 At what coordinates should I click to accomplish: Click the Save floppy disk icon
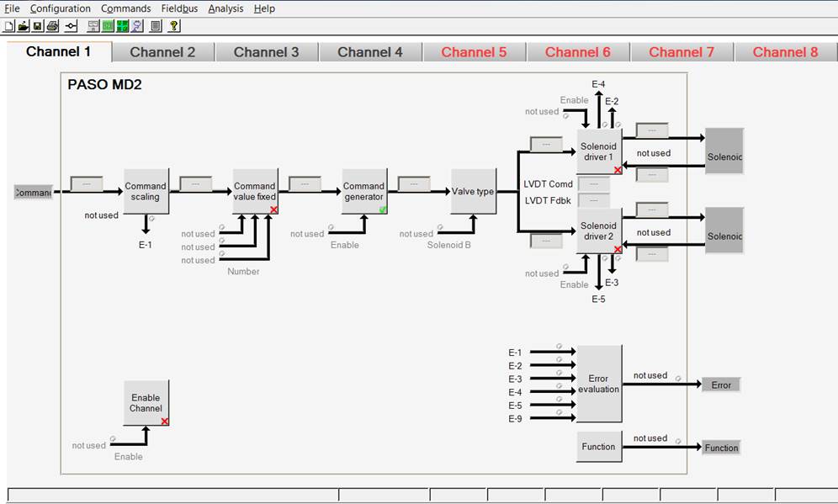tap(37, 25)
